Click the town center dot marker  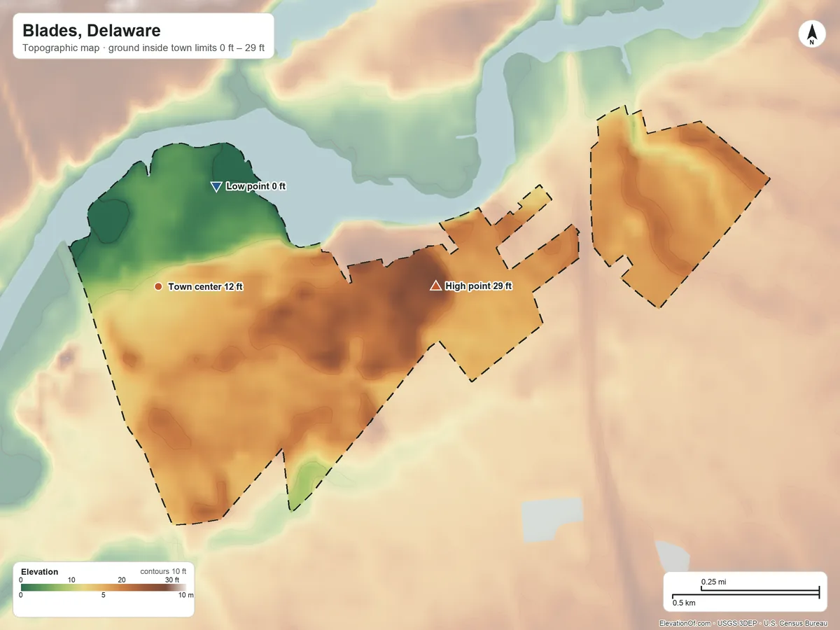point(158,287)
